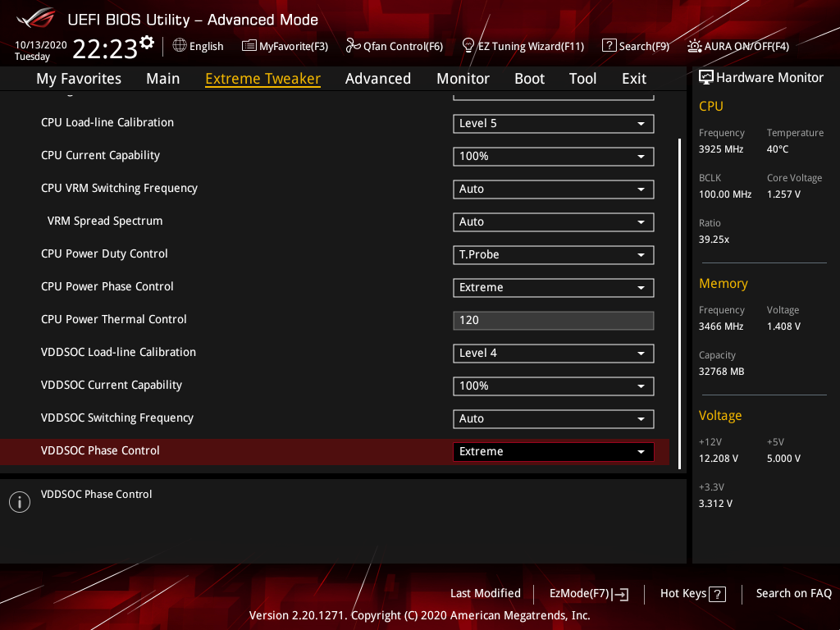Screen dimensions: 840x630
Task: Open the MyFavorite list icon
Action: coord(249,46)
